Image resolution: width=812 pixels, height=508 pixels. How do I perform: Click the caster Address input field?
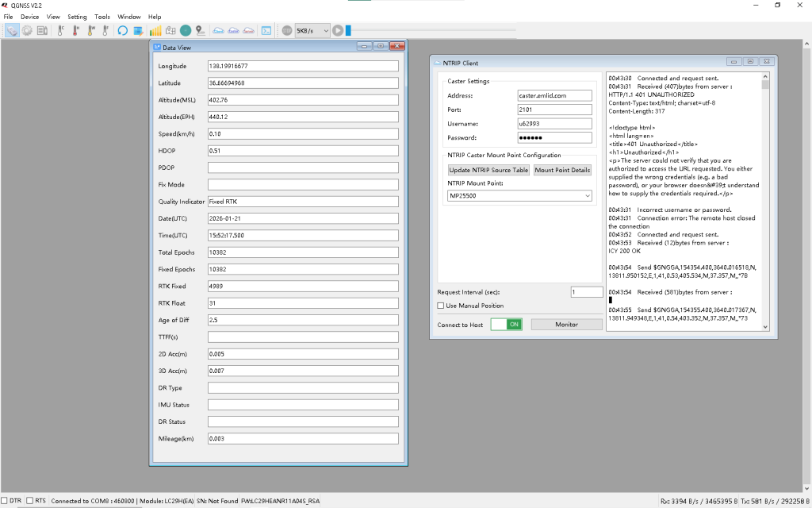[554, 95]
